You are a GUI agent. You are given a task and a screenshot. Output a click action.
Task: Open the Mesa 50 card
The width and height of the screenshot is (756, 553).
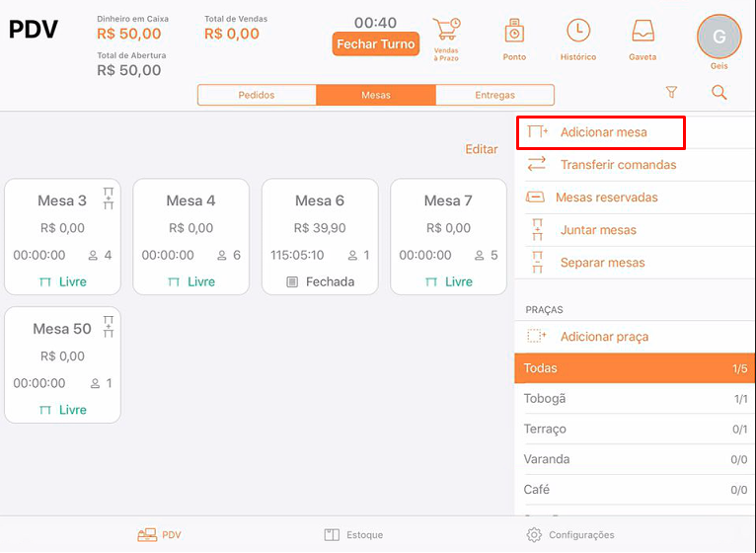[63, 364]
